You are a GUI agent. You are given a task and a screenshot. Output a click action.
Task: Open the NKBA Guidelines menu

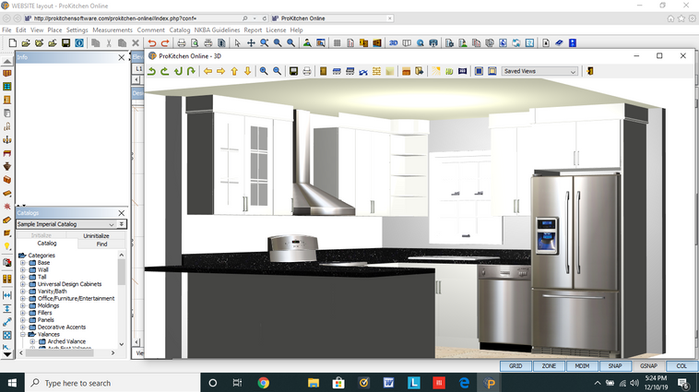217,30
